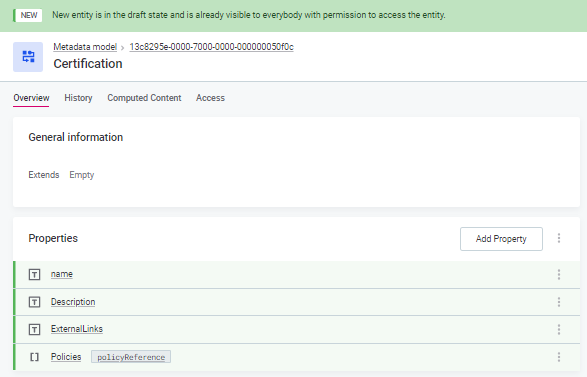Click the text type icon beside Description
587x377 pixels.
pos(34,302)
